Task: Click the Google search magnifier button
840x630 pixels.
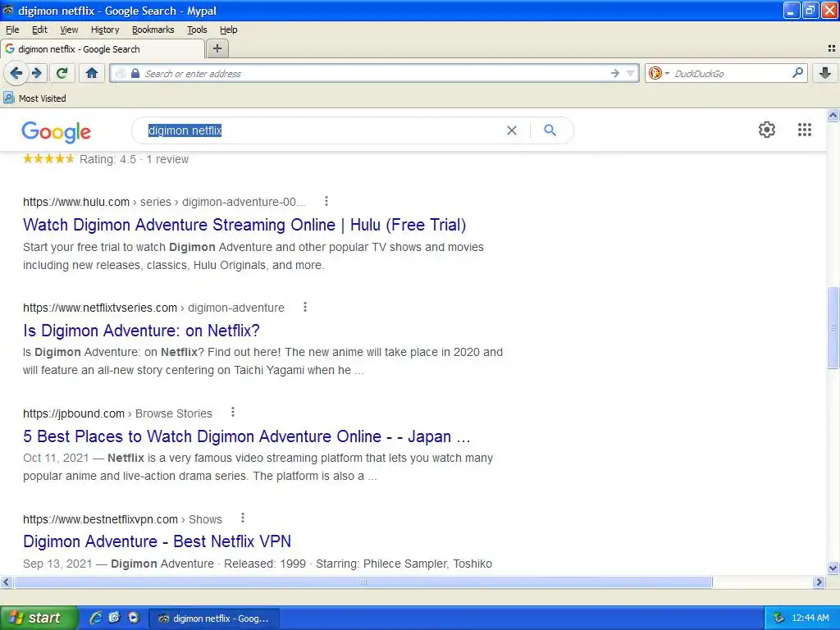Action: click(550, 130)
